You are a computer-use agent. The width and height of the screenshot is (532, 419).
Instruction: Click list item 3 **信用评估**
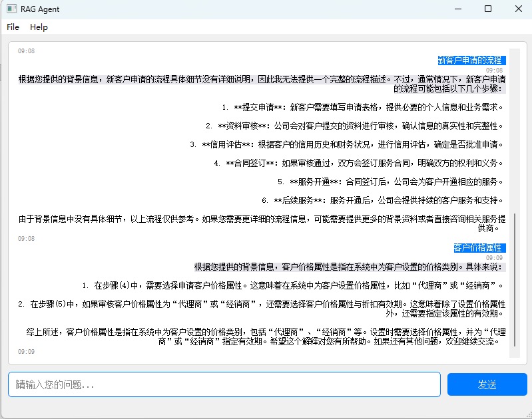click(x=346, y=145)
